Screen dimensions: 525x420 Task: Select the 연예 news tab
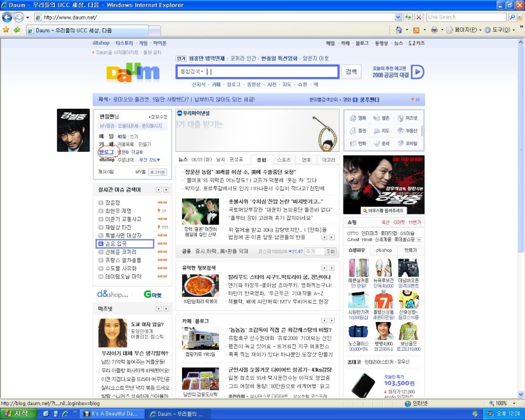[306, 160]
